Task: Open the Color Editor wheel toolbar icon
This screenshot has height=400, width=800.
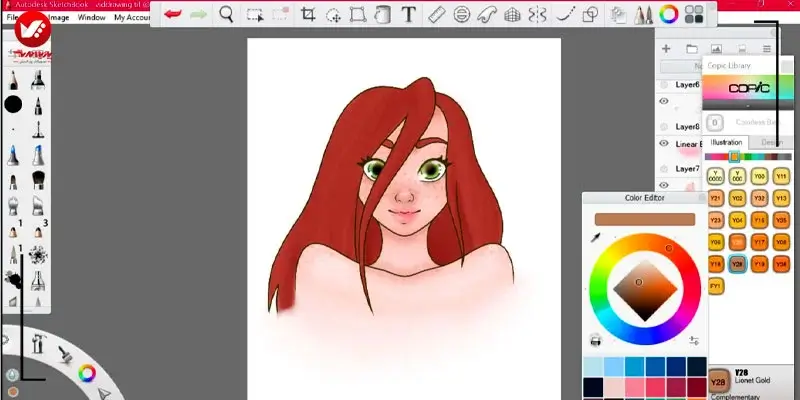Action: [x=668, y=14]
